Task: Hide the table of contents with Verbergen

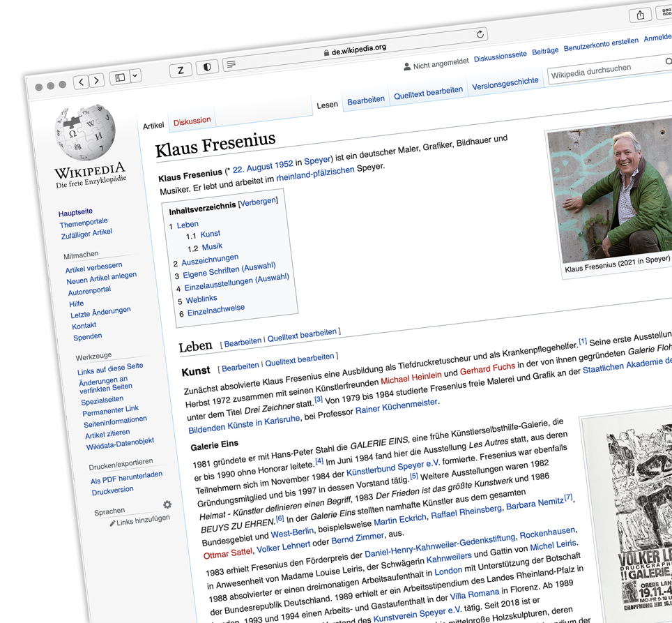Action: tap(257, 202)
